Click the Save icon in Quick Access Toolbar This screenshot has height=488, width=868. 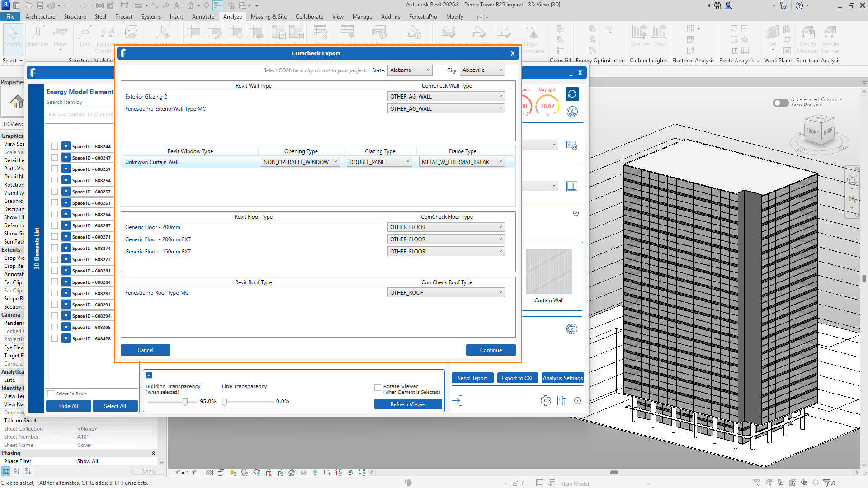pos(40,5)
